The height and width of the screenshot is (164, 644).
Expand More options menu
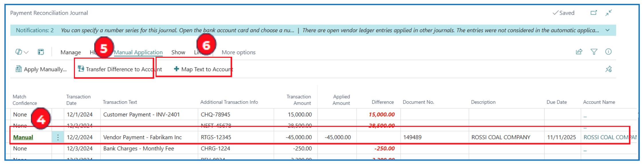click(x=238, y=52)
